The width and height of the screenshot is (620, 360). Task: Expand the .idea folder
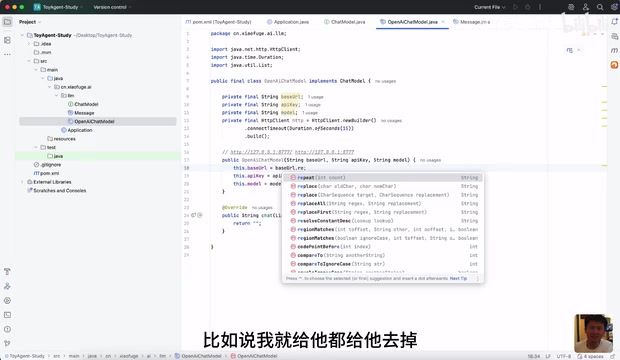click(x=29, y=44)
